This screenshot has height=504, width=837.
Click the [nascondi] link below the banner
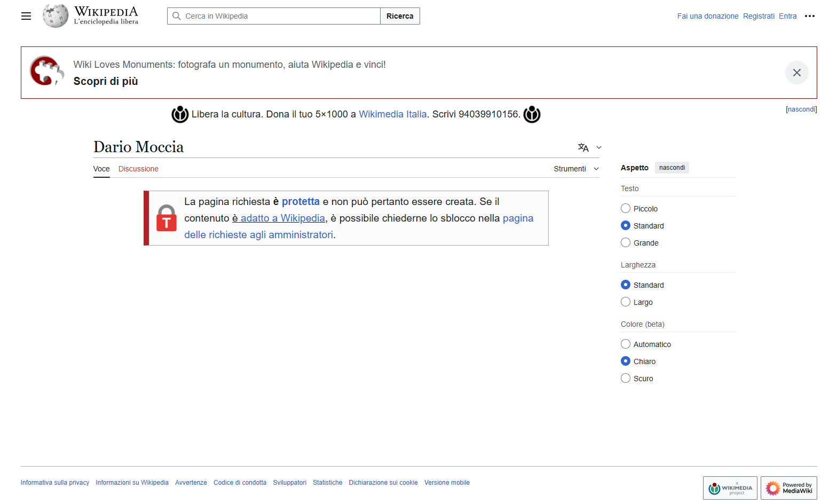pyautogui.click(x=801, y=109)
